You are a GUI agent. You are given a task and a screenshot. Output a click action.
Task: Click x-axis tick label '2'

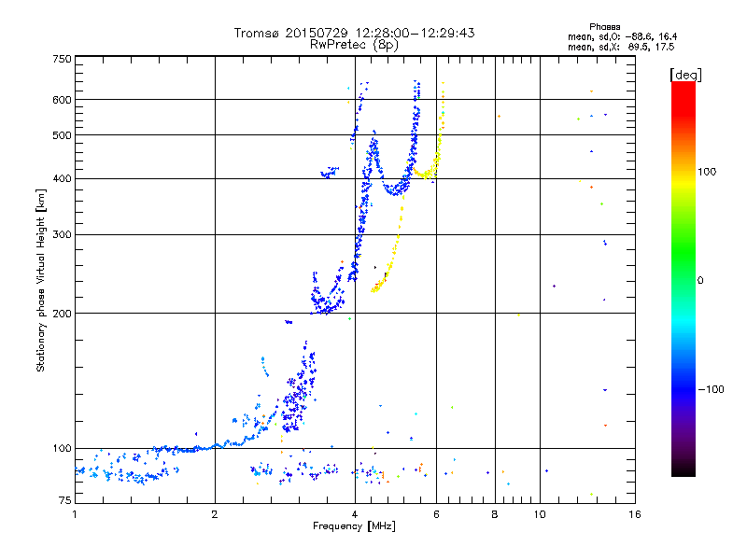pyautogui.click(x=215, y=514)
